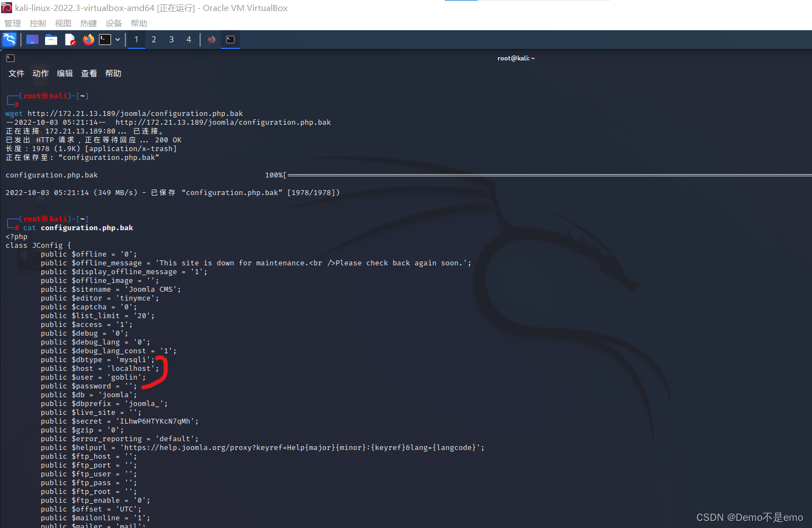Activate the running Firefox window in taskbar
Viewport: 812px width, 528px height.
(212, 40)
